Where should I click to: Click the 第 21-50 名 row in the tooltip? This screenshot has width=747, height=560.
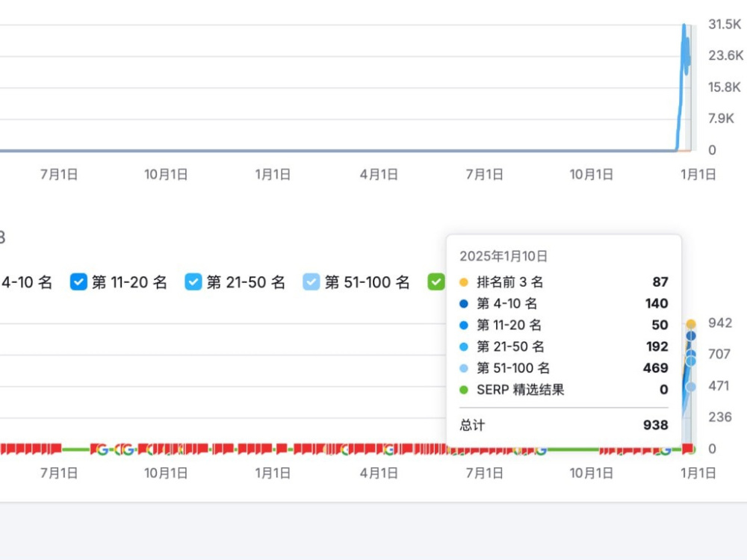coord(563,346)
